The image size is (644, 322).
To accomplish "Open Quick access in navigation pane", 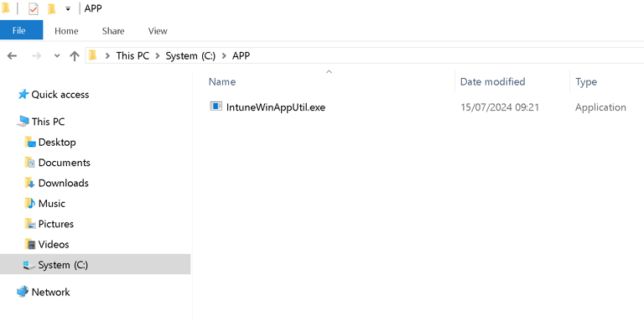I will [x=60, y=95].
